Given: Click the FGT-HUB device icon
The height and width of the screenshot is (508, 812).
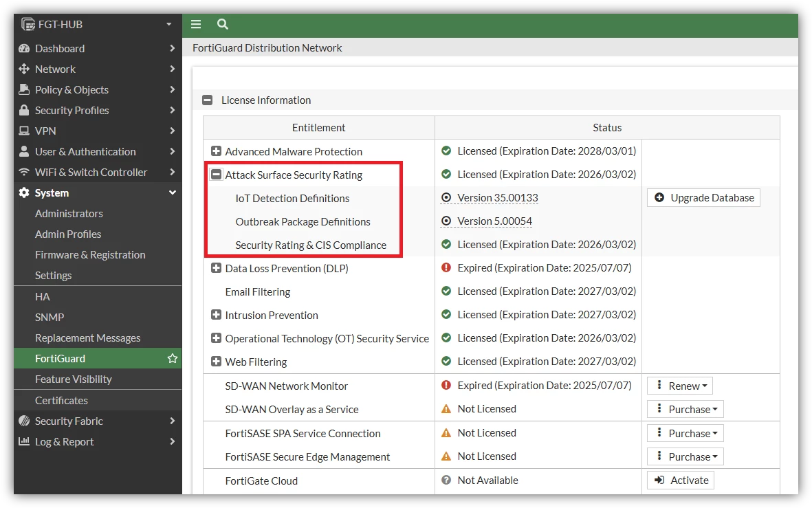Looking at the screenshot, I should coord(28,24).
